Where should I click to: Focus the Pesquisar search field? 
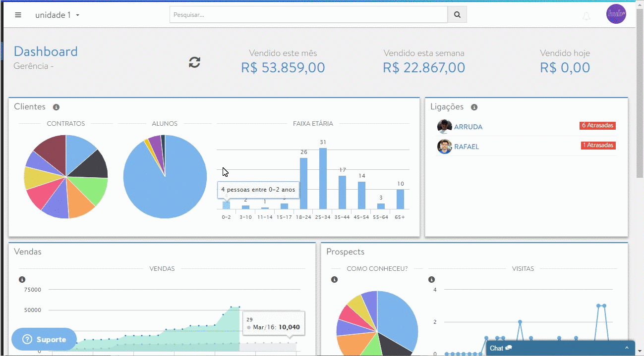308,15
